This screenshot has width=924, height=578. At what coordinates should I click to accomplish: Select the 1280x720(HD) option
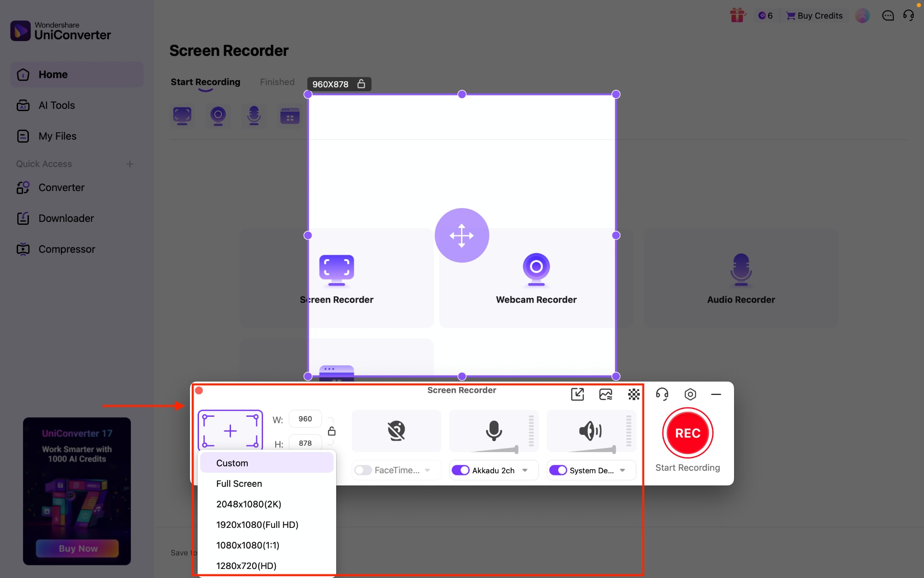pos(267,566)
